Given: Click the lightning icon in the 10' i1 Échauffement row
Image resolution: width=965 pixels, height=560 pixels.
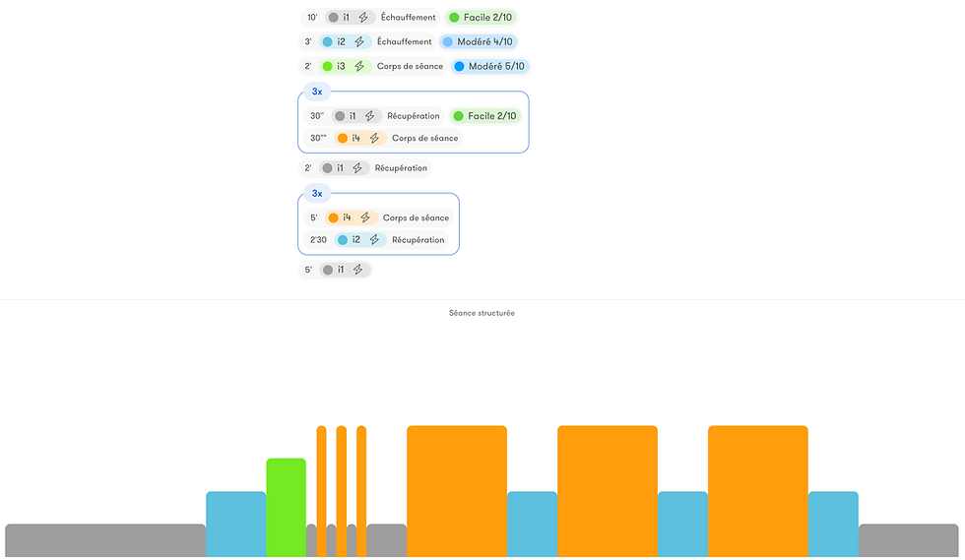Looking at the screenshot, I should tap(363, 18).
